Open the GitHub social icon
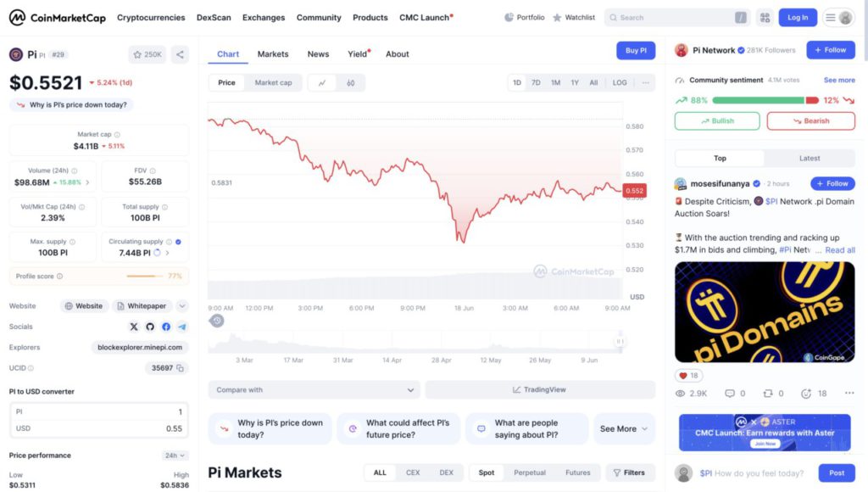 click(150, 327)
